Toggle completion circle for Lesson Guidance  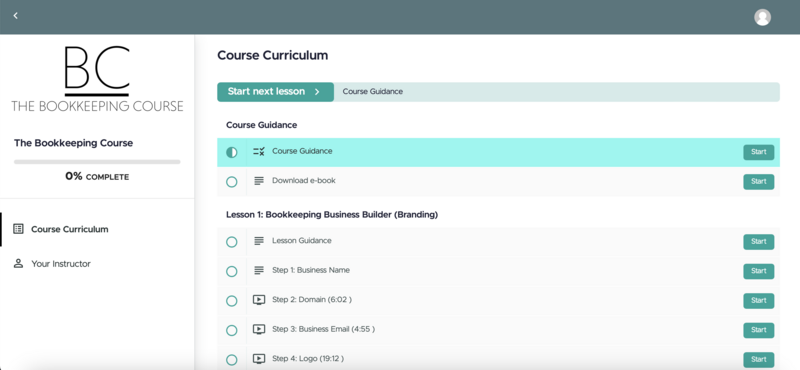pyautogui.click(x=232, y=242)
